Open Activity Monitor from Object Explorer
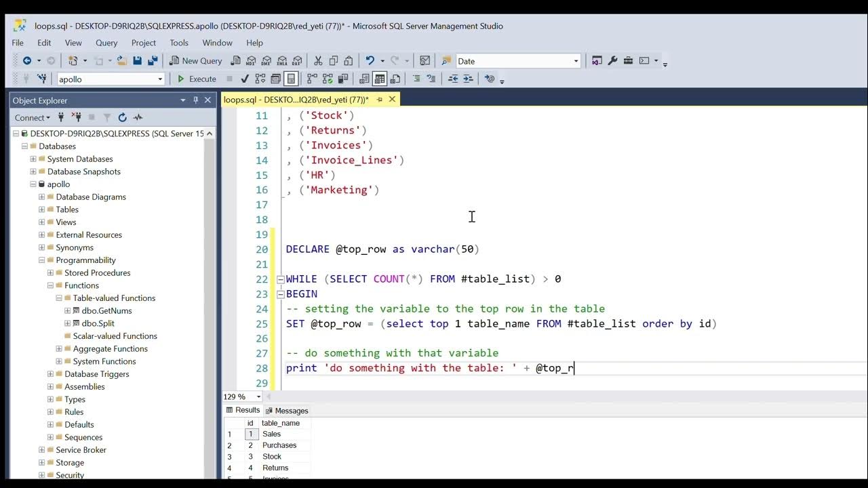This screenshot has height=488, width=868. click(138, 117)
